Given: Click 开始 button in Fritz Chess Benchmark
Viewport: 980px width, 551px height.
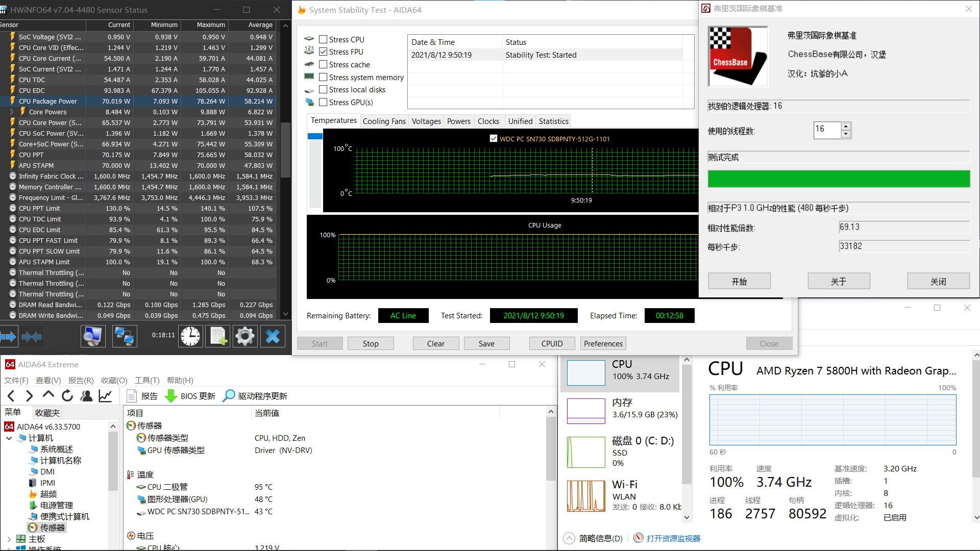Looking at the screenshot, I should coord(740,281).
